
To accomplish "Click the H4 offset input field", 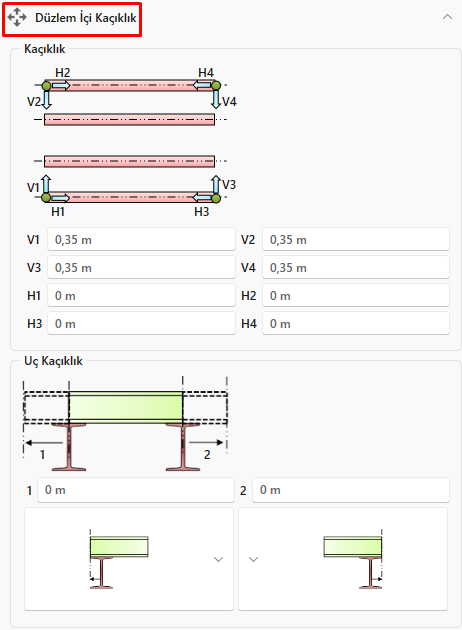I will point(356,323).
